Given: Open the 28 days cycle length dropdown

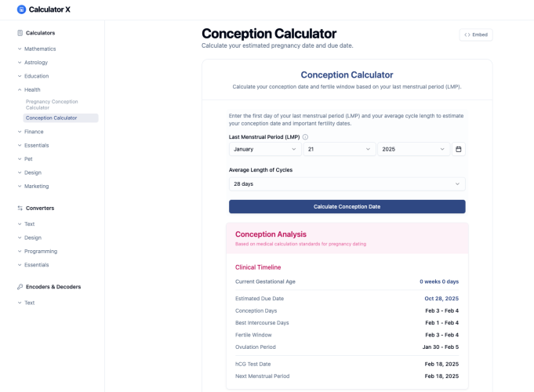Looking at the screenshot, I should tap(347, 184).
